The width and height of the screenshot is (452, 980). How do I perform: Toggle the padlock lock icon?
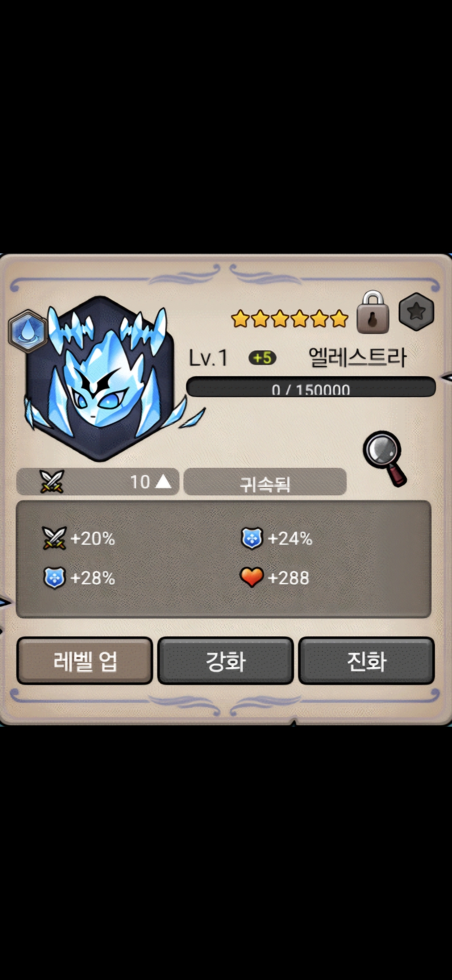coord(372,312)
